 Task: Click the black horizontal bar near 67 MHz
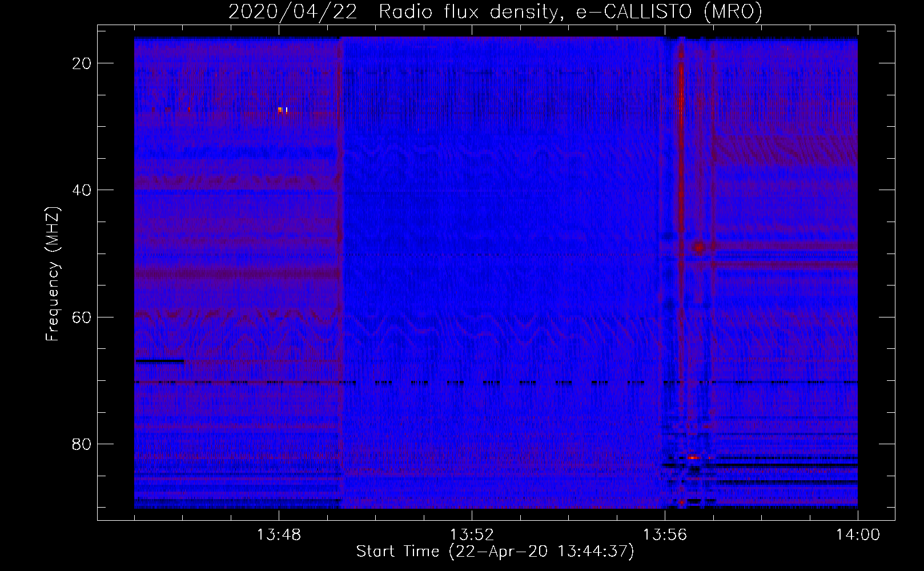pos(159,361)
